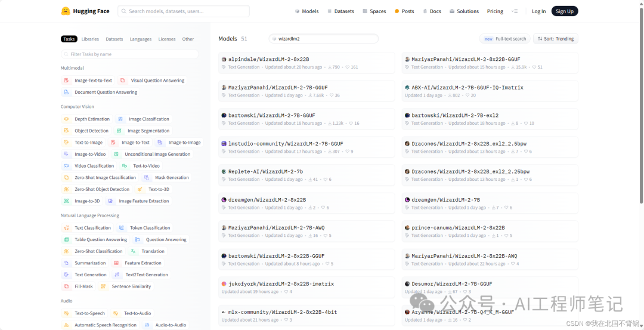
Task: Open Docs in the top navigation
Action: pos(432,11)
